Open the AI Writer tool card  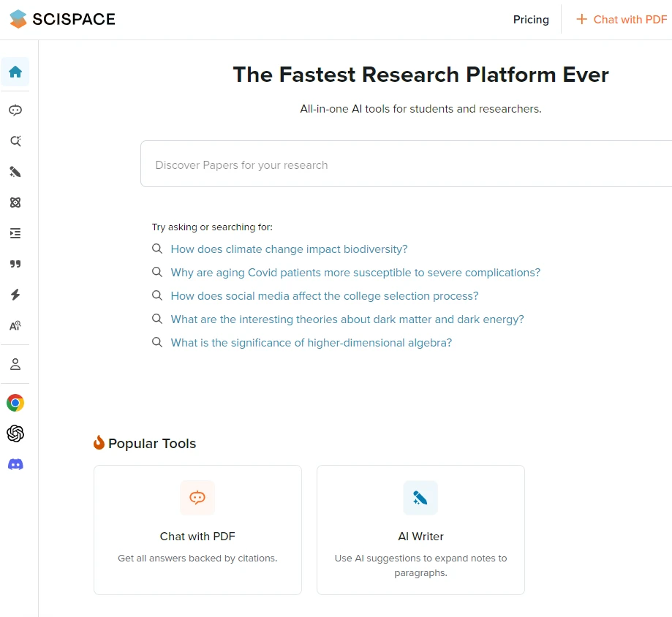click(420, 530)
